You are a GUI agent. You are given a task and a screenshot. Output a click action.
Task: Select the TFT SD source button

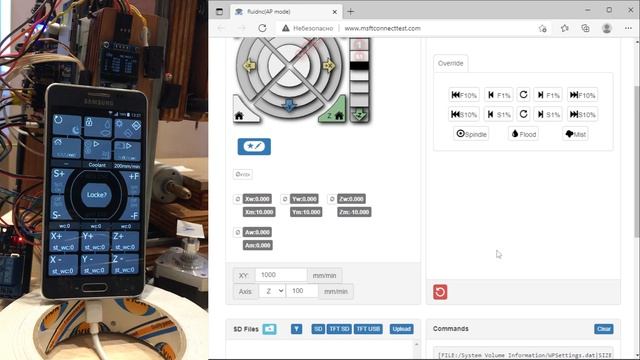[339, 329]
